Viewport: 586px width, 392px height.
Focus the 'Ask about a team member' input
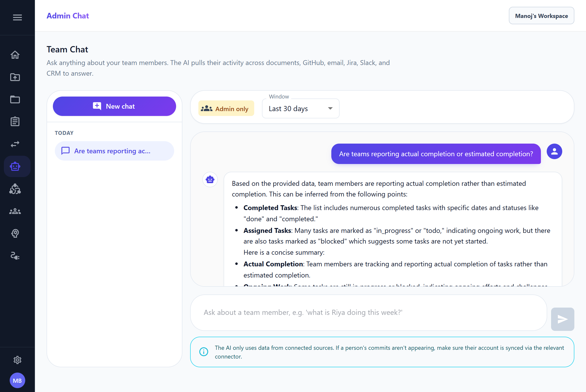pos(368,312)
